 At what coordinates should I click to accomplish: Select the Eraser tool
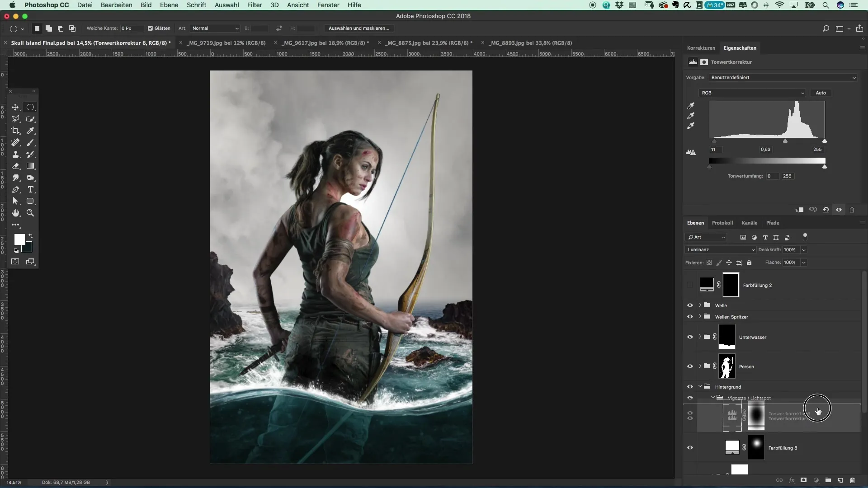point(15,166)
